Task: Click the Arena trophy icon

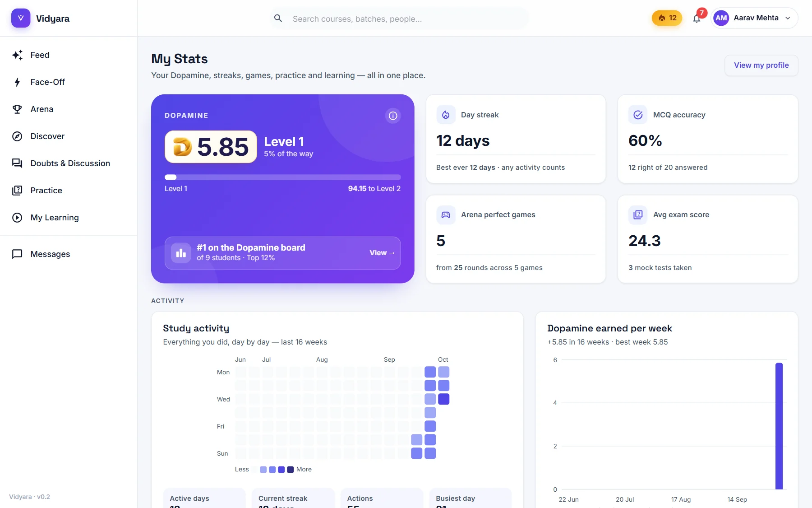Action: 17,109
